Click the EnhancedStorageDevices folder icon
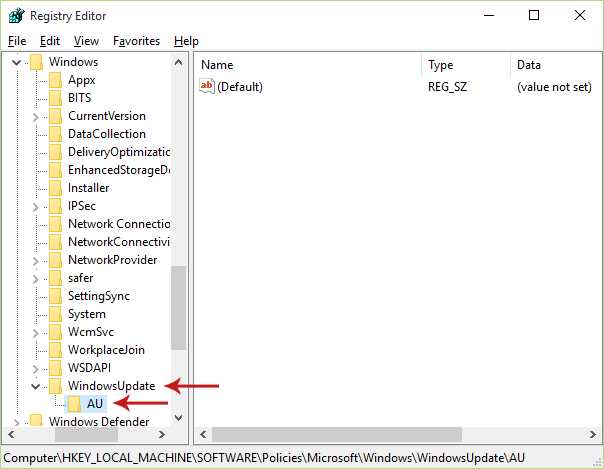Screen dimensions: 604x469 (x=55, y=170)
